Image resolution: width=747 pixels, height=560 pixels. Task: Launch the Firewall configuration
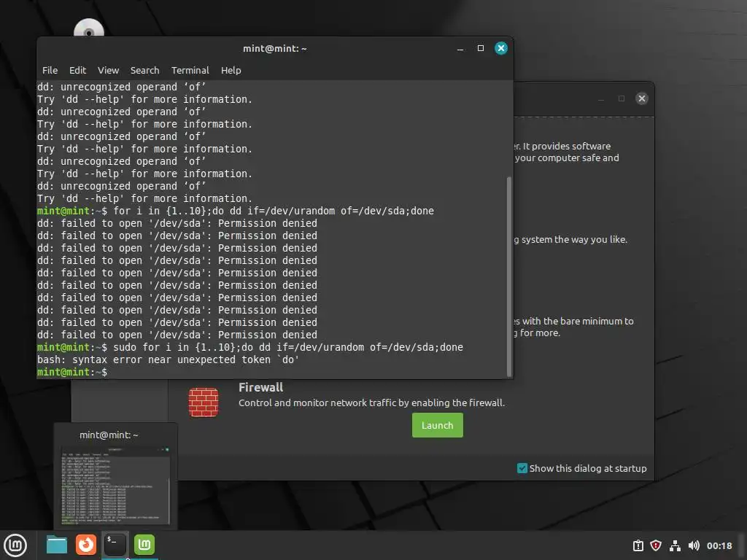tap(438, 425)
